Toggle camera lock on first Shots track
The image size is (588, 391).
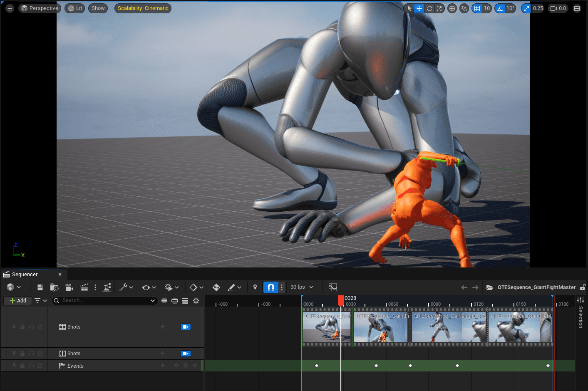185,327
